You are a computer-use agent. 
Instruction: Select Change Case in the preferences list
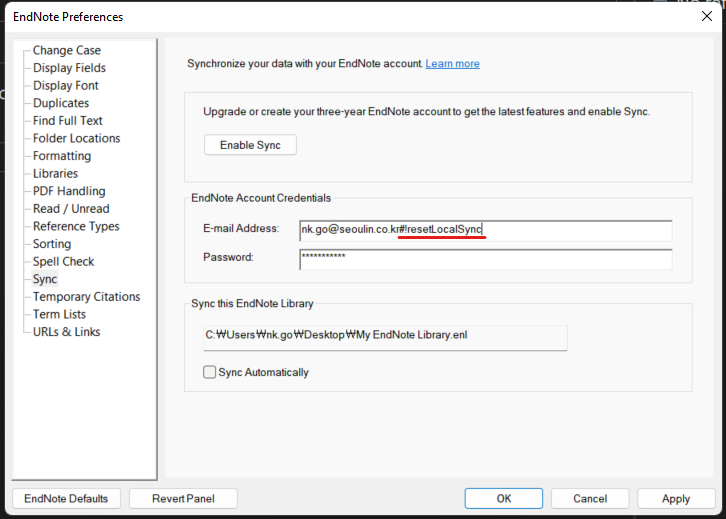coord(67,50)
